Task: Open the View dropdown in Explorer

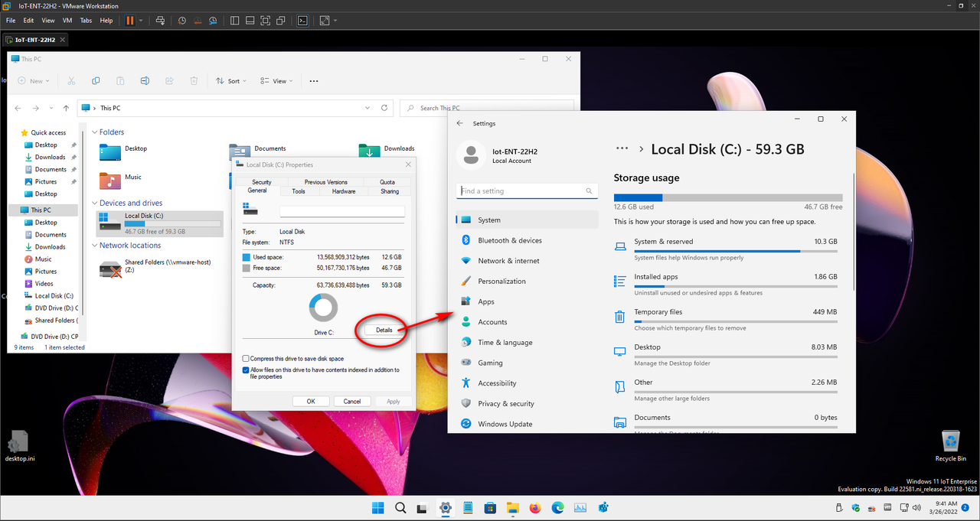Action: [276, 80]
